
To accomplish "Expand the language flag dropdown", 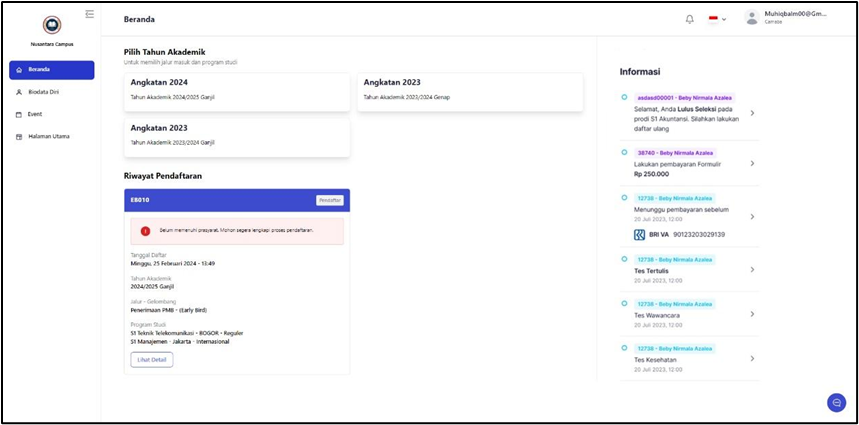I will 717,19.
